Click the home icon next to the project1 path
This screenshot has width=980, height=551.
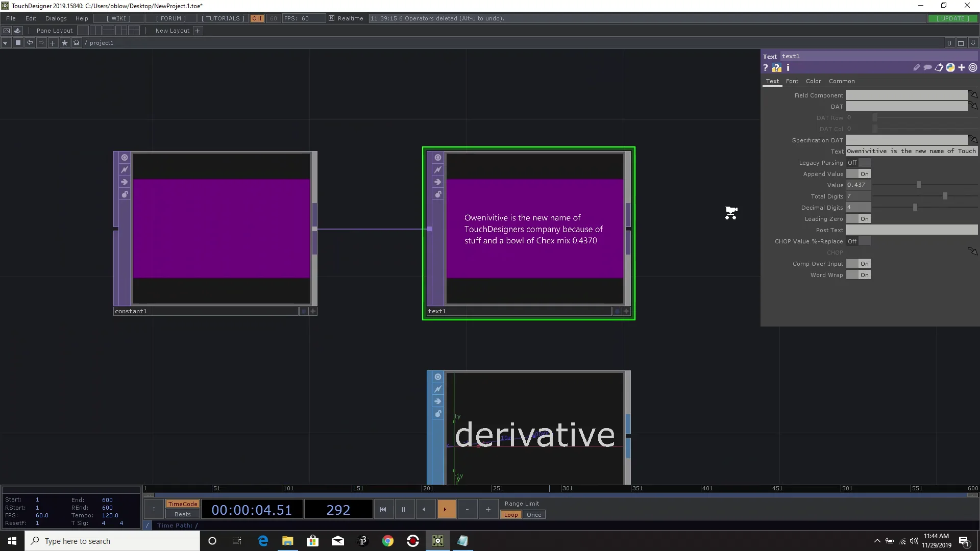point(76,43)
